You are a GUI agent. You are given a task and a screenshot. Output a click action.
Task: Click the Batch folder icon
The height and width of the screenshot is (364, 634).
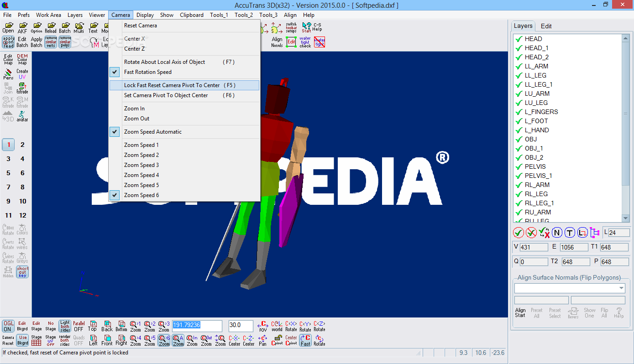coord(65,28)
